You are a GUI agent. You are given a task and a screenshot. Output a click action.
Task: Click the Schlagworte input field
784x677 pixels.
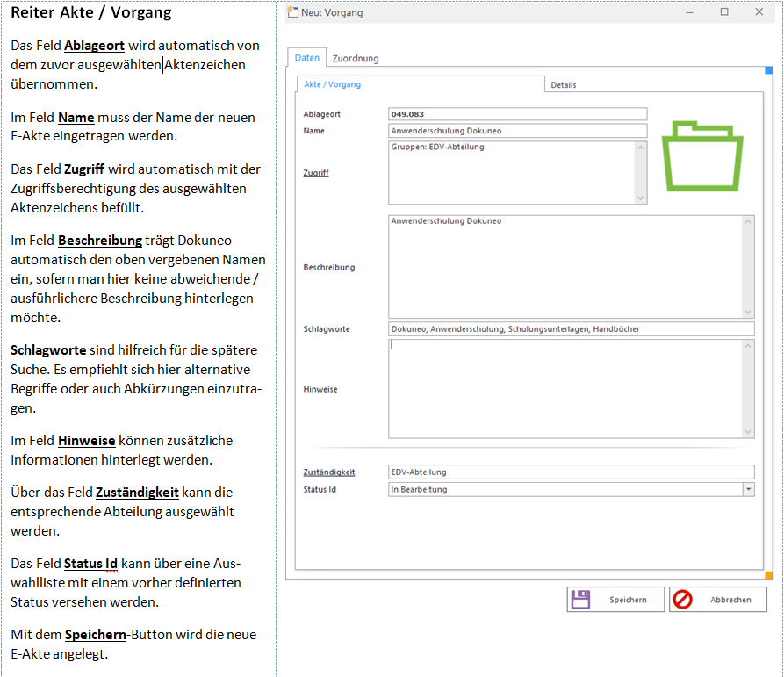[571, 329]
